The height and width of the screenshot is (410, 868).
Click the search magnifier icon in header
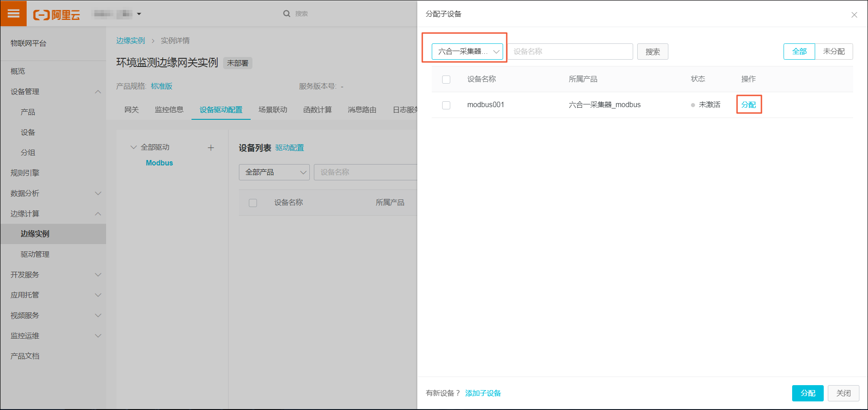point(287,14)
